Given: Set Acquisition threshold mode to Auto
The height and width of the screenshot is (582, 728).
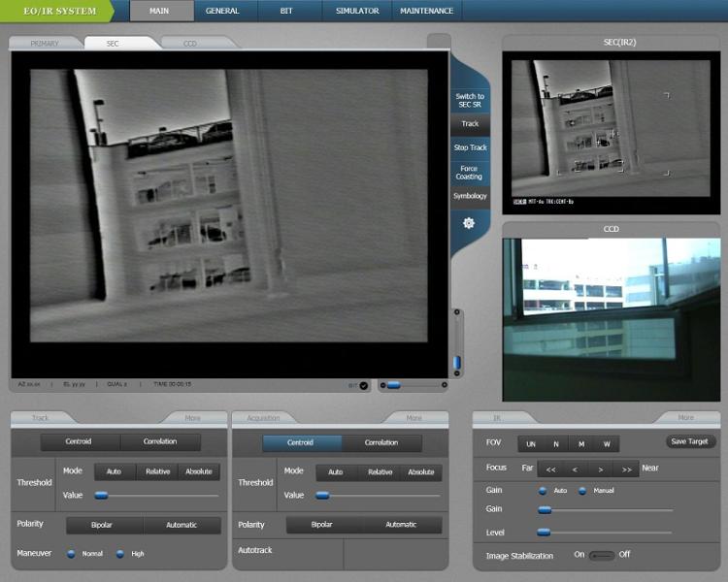Looking at the screenshot, I should pyautogui.click(x=337, y=472).
